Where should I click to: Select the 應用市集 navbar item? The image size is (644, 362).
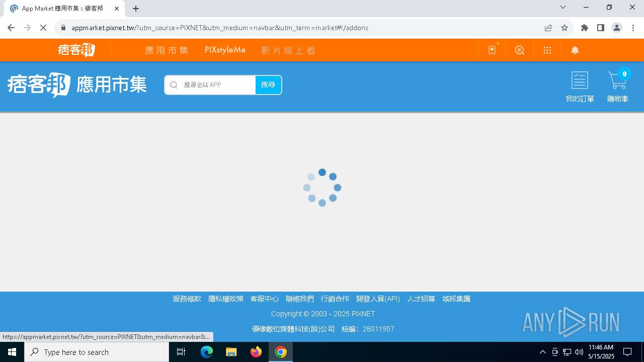pyautogui.click(x=167, y=50)
